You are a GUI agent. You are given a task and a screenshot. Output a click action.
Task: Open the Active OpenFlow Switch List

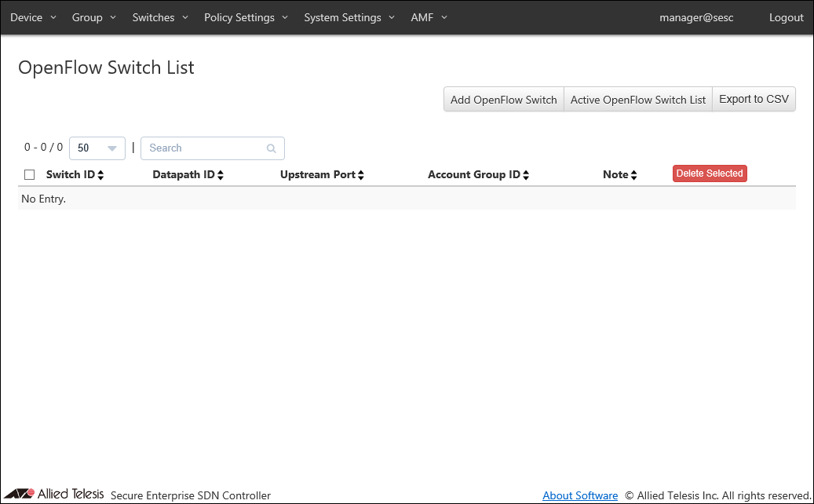pos(637,100)
